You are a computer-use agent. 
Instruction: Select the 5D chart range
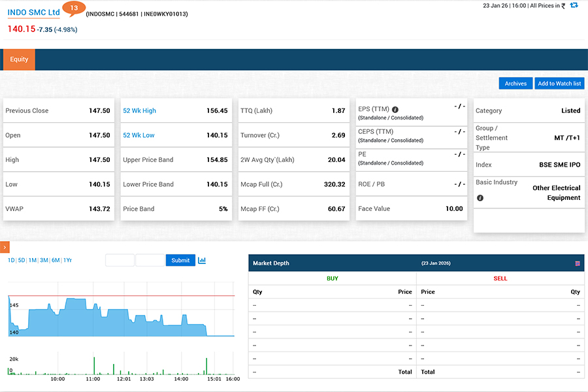point(22,260)
